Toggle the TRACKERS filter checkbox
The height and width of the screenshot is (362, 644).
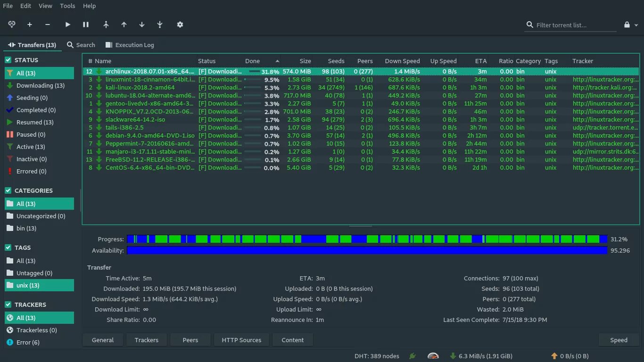(8, 304)
